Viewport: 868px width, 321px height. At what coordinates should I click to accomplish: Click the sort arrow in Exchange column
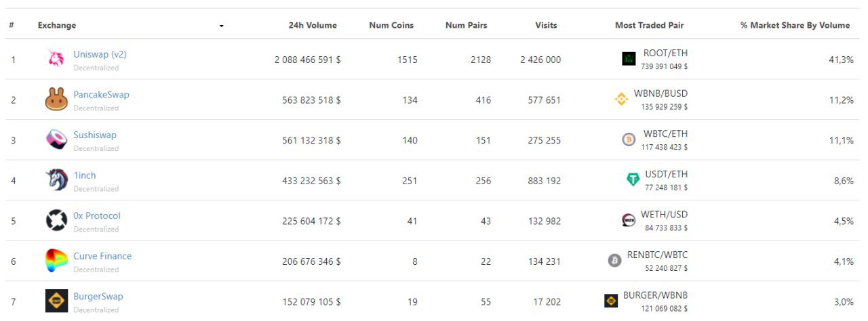[x=221, y=26]
